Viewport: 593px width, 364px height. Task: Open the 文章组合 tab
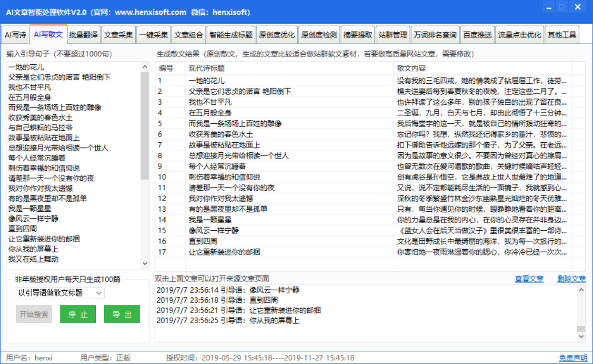tap(189, 35)
